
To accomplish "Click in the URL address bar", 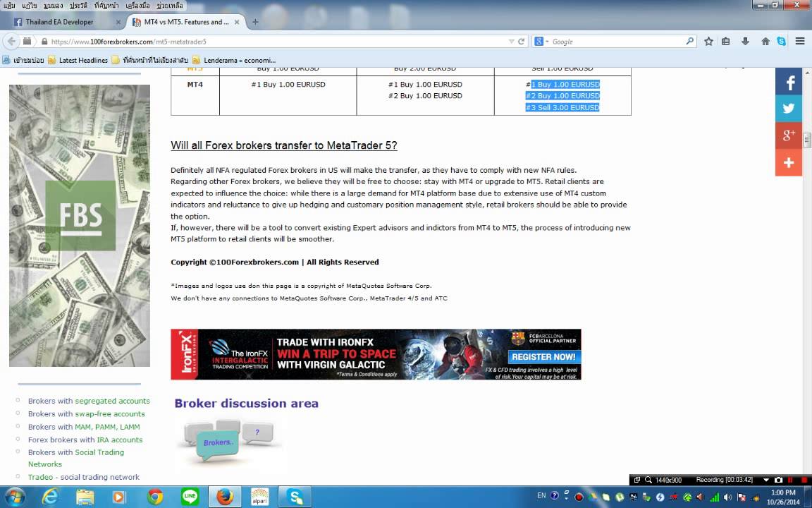I will pyautogui.click(x=274, y=42).
